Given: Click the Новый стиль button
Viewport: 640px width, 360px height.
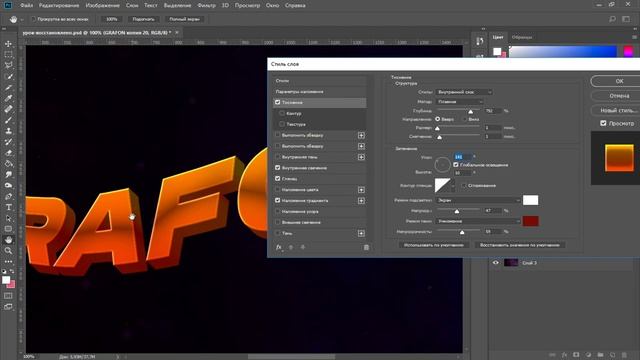Looking at the screenshot, I should [618, 110].
